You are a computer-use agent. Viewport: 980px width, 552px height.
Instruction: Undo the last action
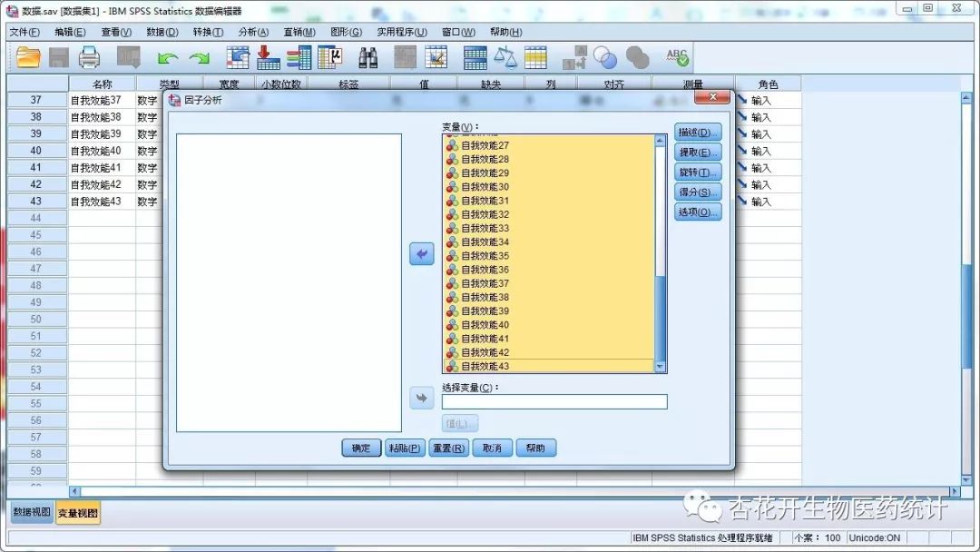(168, 56)
